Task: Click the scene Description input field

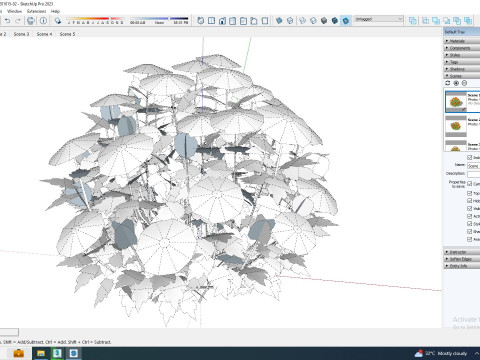Action: [473, 174]
